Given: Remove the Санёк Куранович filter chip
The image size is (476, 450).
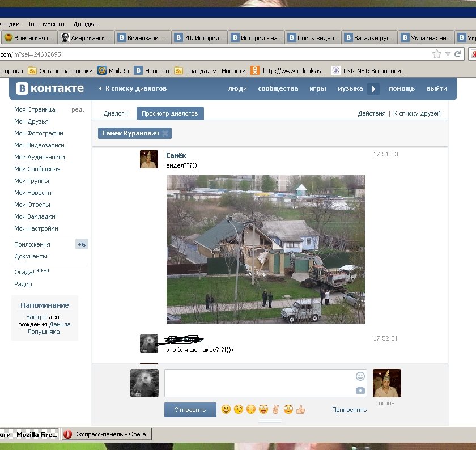Looking at the screenshot, I should click(x=165, y=134).
